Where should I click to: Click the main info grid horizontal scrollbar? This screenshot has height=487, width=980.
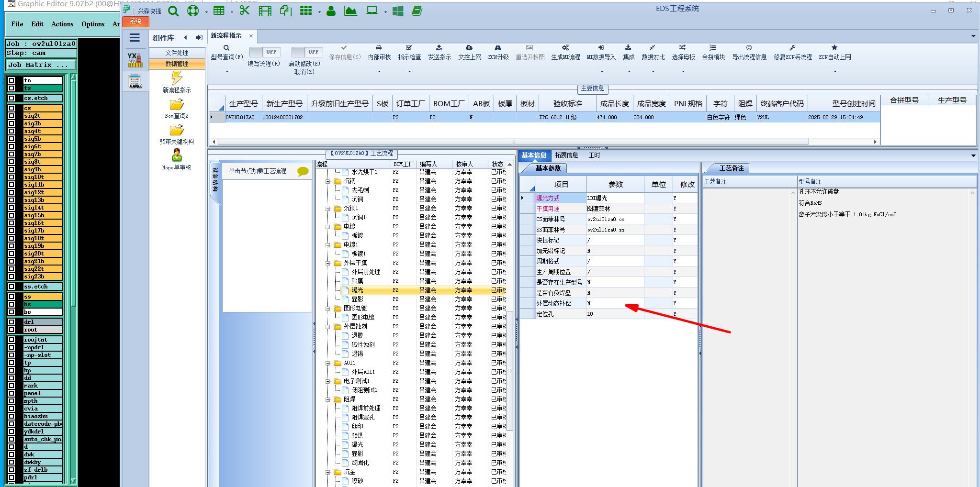tap(513, 142)
